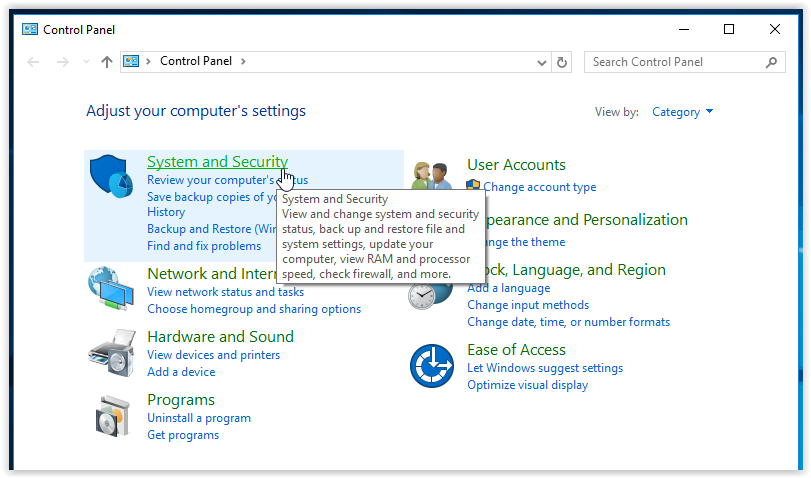Click Add a device link
Screen dimensions: 811x478
(x=181, y=372)
